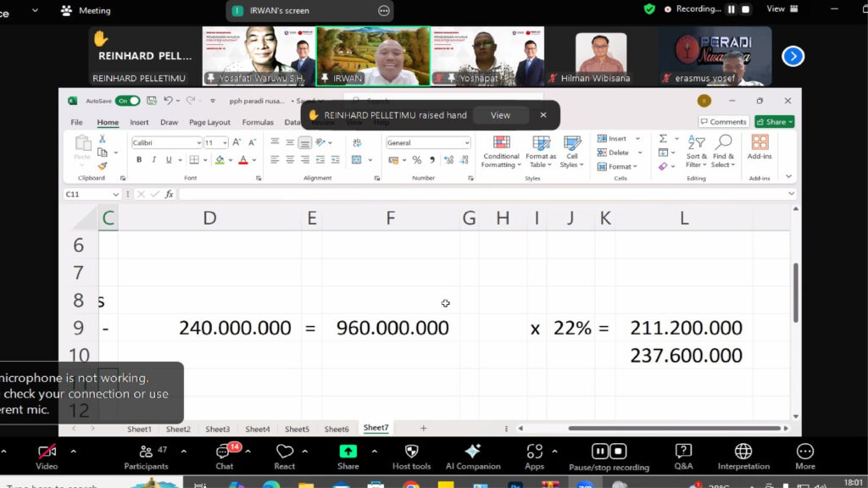Toggle Zoom Video on or off

[47, 457]
